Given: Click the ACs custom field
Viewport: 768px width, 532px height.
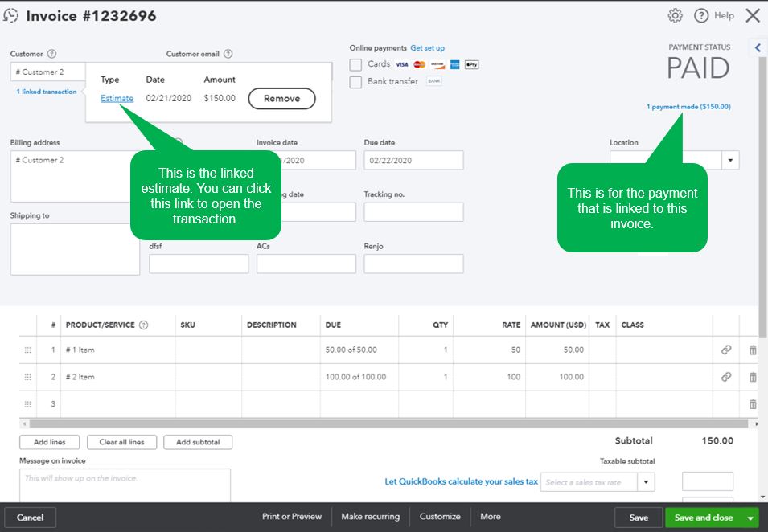Looking at the screenshot, I should click(x=306, y=264).
